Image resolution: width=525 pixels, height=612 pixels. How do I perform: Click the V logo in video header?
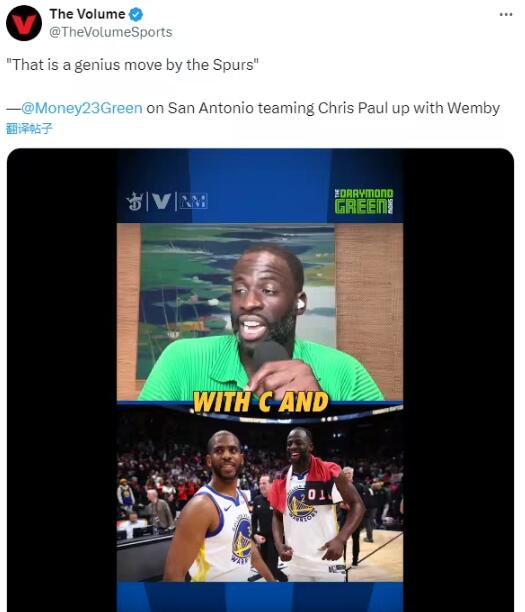(x=162, y=201)
